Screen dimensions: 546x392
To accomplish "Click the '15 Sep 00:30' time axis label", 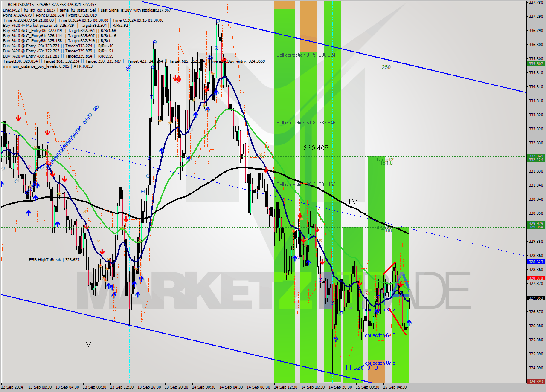I will pyautogui.click(x=367, y=387).
